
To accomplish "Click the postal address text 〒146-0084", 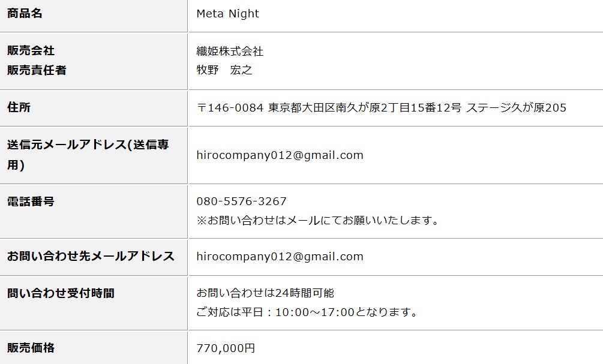I will [x=230, y=107].
